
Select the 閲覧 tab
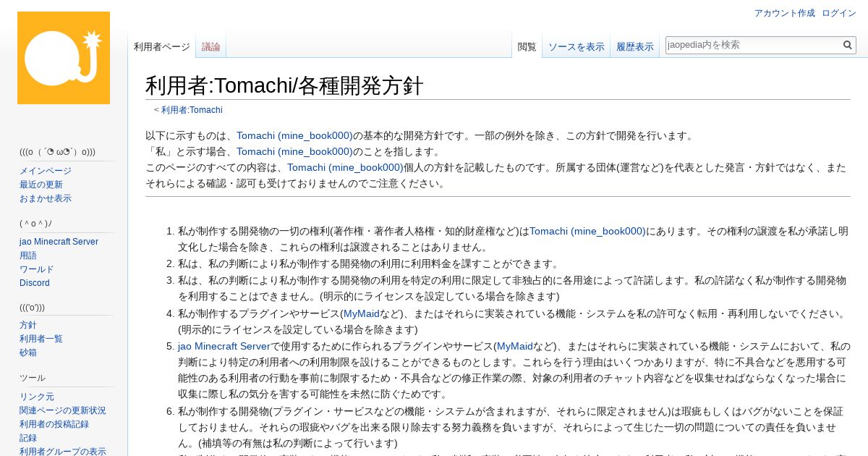click(527, 46)
